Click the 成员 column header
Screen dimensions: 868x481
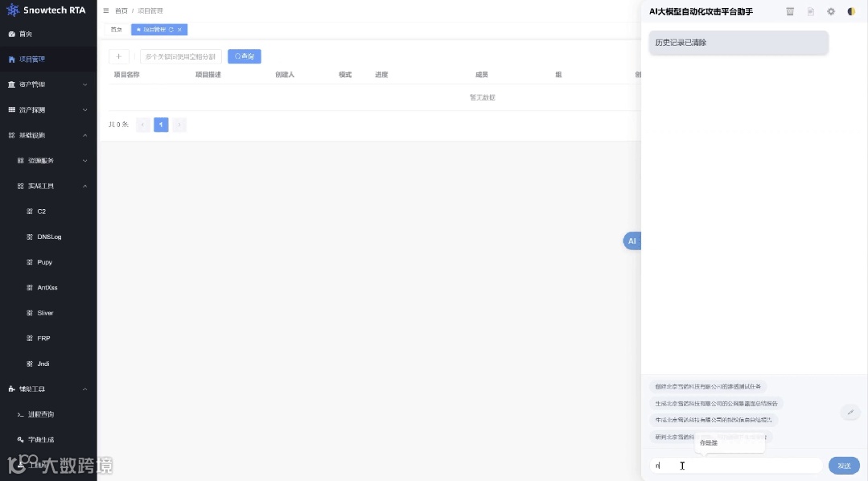[x=482, y=75]
